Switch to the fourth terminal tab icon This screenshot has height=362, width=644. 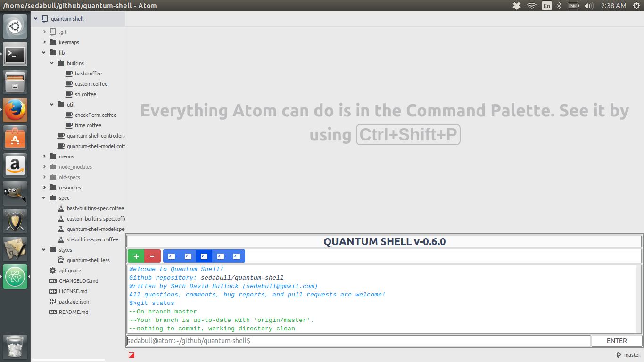click(x=220, y=256)
